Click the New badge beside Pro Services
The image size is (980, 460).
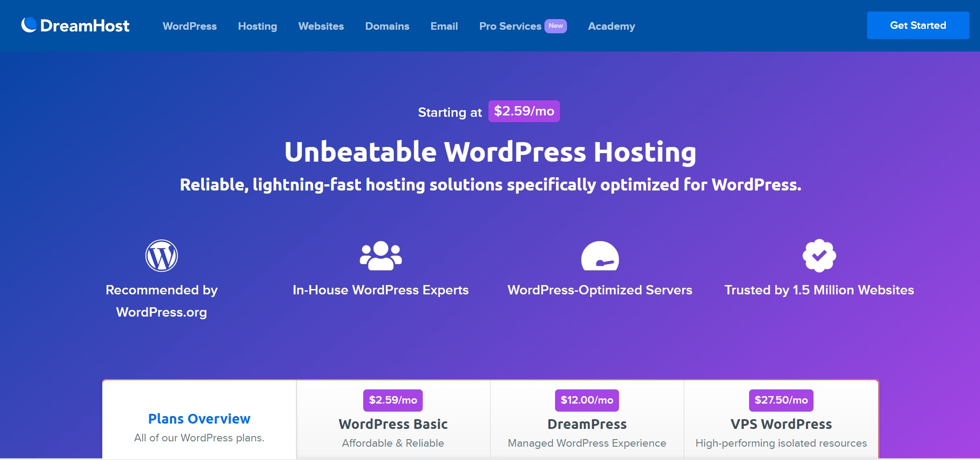click(555, 26)
